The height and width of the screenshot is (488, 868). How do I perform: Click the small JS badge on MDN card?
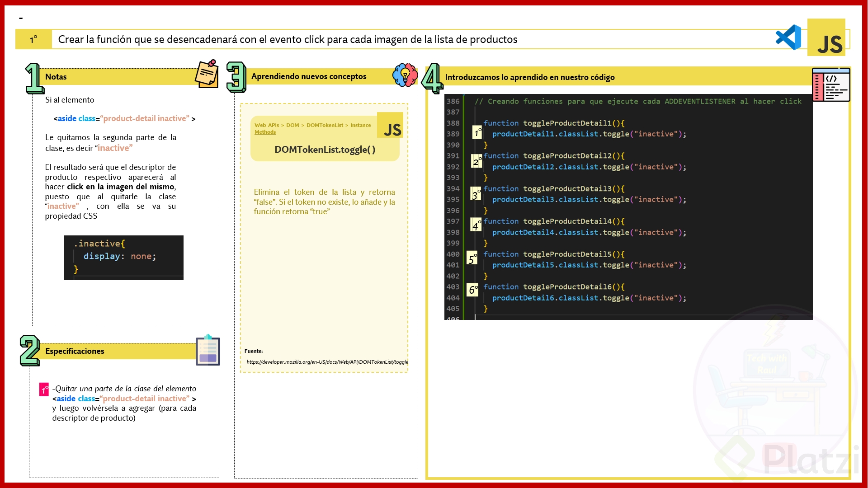pyautogui.click(x=391, y=125)
